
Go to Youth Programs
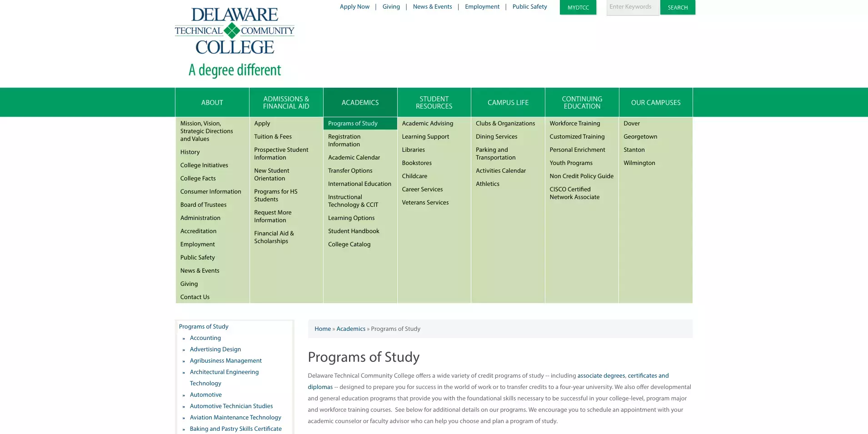pyautogui.click(x=571, y=163)
